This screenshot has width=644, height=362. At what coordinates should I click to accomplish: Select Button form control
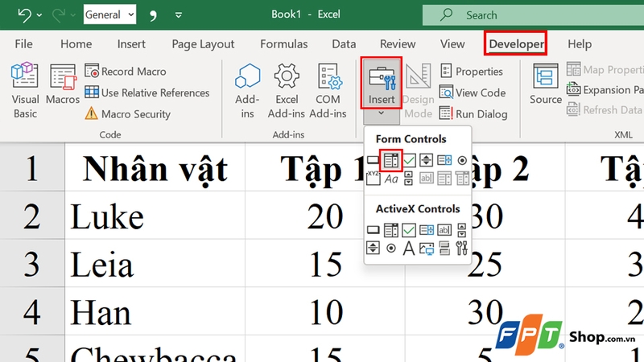coord(373,160)
